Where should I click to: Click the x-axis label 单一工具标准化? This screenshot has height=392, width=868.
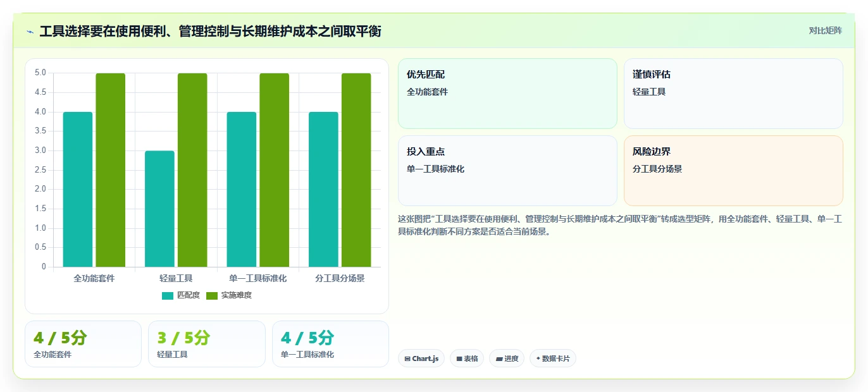[258, 278]
